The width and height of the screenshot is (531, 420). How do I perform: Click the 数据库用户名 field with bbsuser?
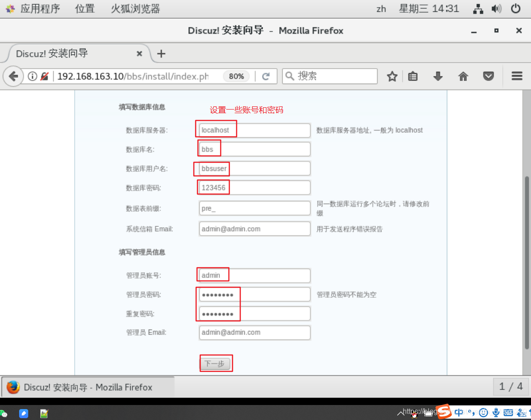point(254,168)
